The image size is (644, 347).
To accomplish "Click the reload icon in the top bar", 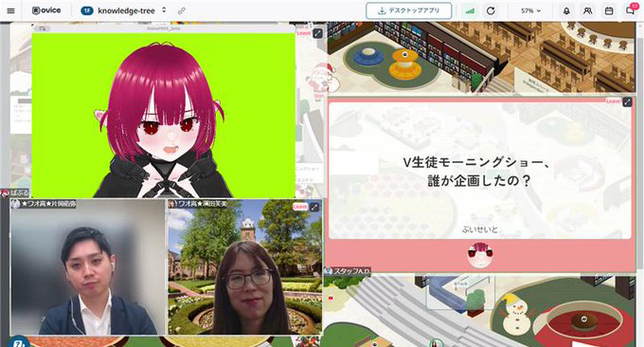I will point(491,10).
